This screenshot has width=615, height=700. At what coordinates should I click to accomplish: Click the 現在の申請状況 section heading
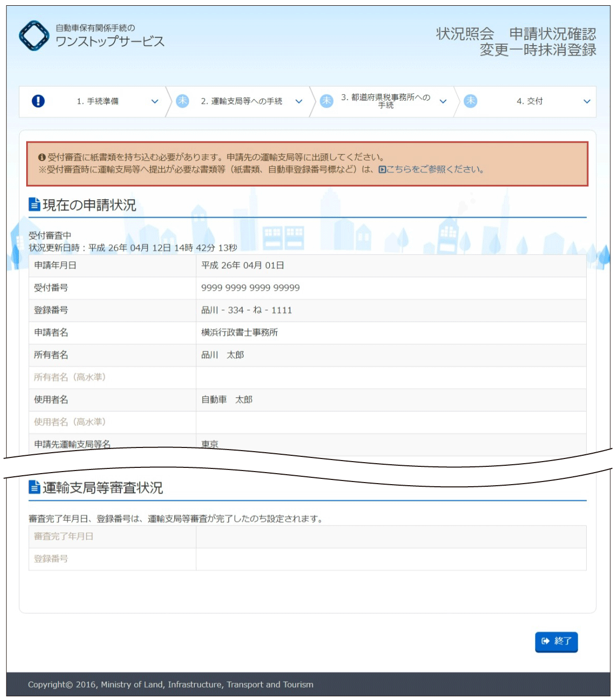click(89, 205)
